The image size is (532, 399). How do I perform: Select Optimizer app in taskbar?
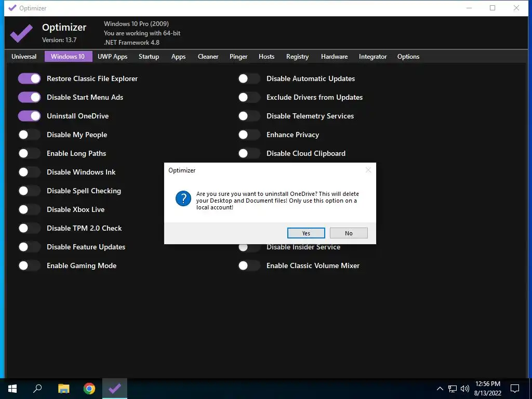(x=115, y=389)
